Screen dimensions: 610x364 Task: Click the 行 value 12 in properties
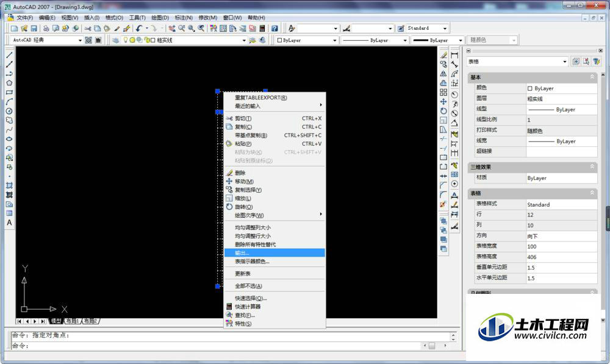pyautogui.click(x=561, y=215)
